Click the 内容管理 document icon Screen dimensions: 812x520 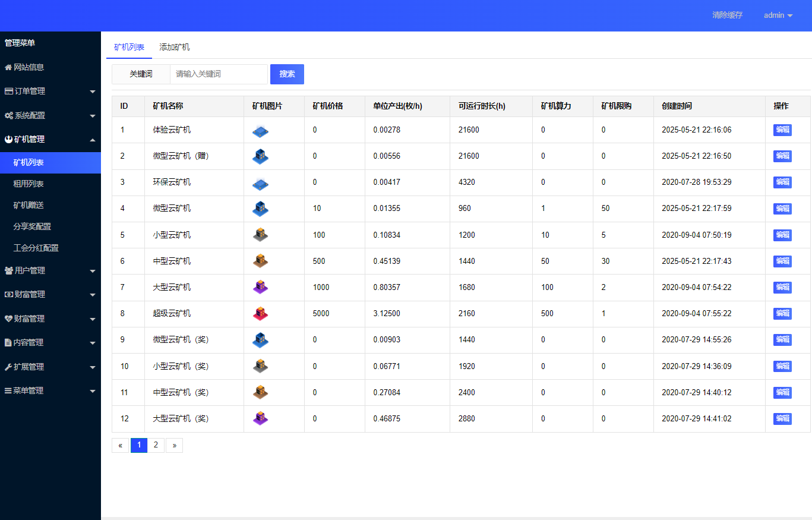pos(8,342)
